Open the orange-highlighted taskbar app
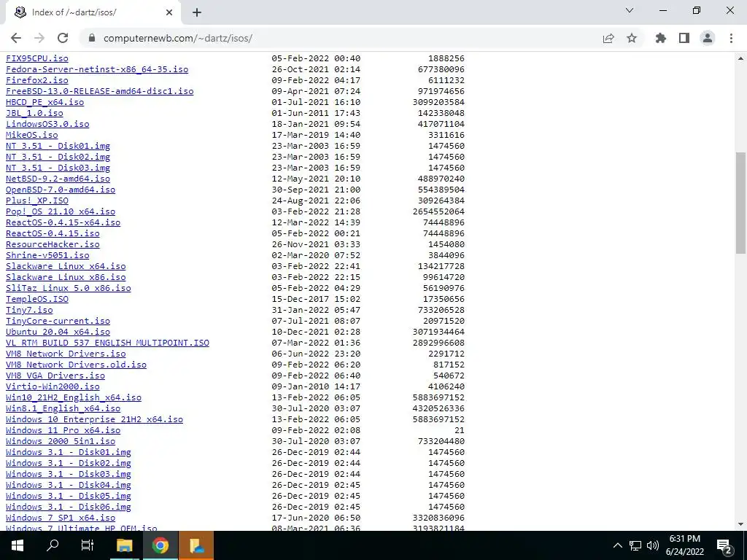 (x=196, y=545)
